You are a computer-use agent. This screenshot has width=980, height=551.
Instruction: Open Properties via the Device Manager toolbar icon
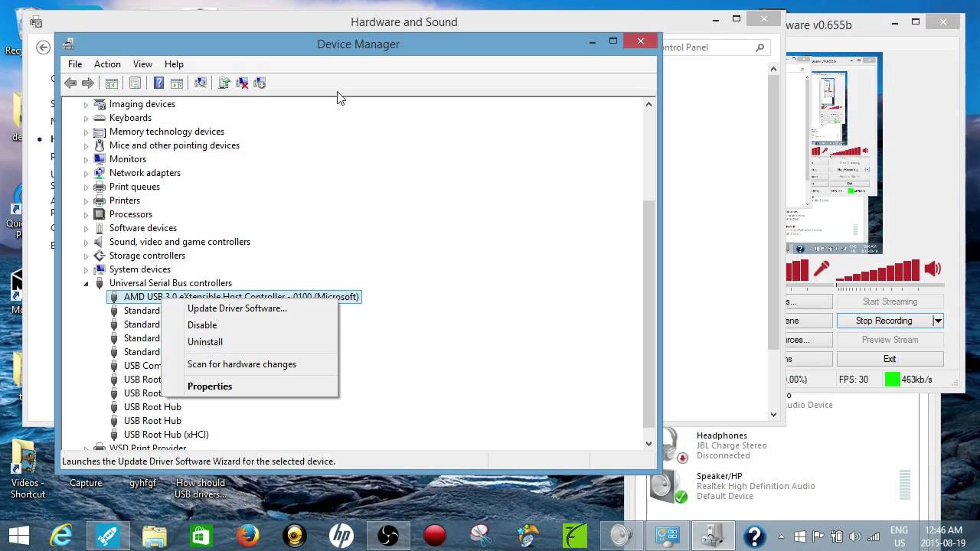coord(136,83)
